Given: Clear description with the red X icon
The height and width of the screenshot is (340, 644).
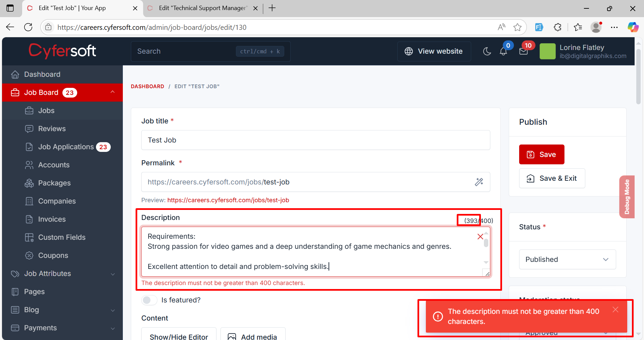Looking at the screenshot, I should click(x=480, y=237).
